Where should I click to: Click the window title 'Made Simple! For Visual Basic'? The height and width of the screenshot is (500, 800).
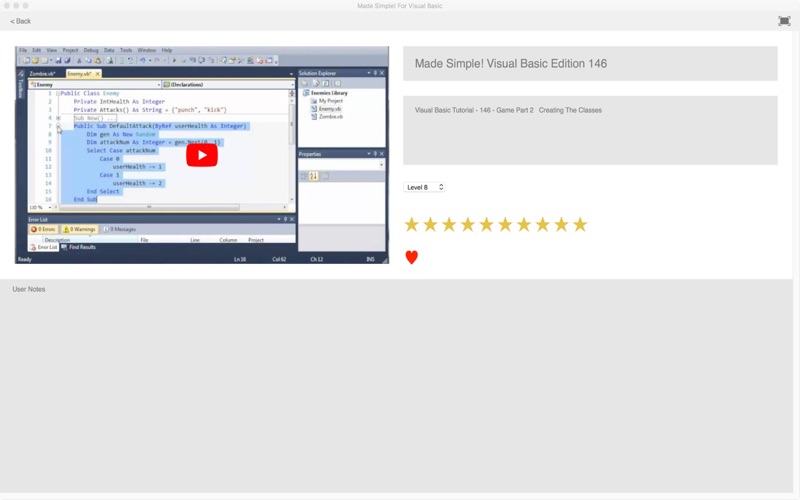tap(400, 6)
